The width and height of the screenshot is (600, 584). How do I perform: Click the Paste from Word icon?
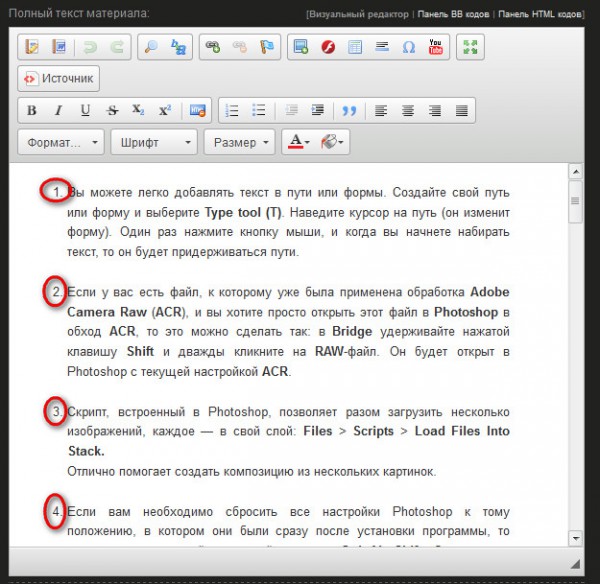59,47
